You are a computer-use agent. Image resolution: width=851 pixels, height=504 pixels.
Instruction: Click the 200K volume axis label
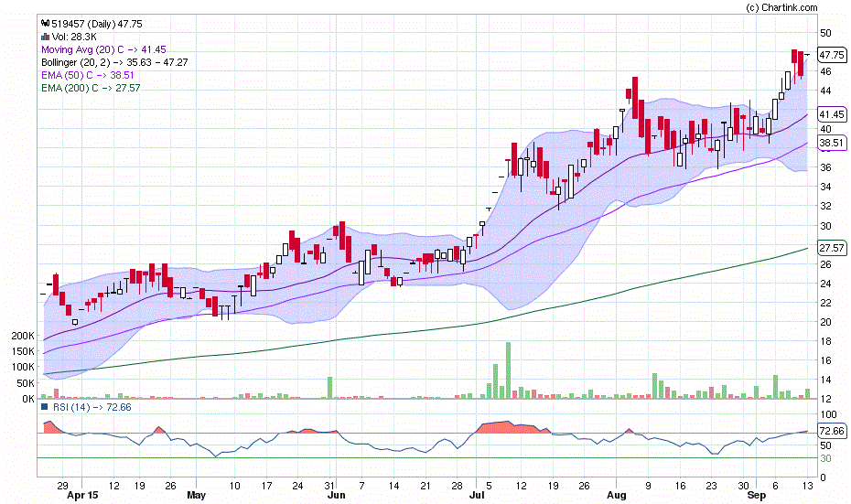(x=23, y=336)
